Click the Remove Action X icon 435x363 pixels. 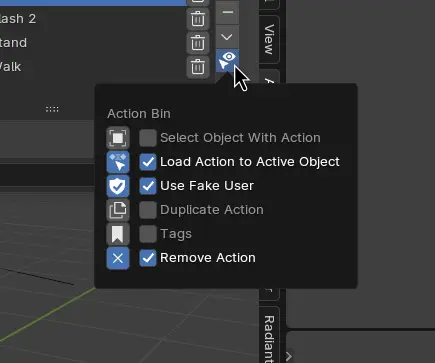[118, 258]
